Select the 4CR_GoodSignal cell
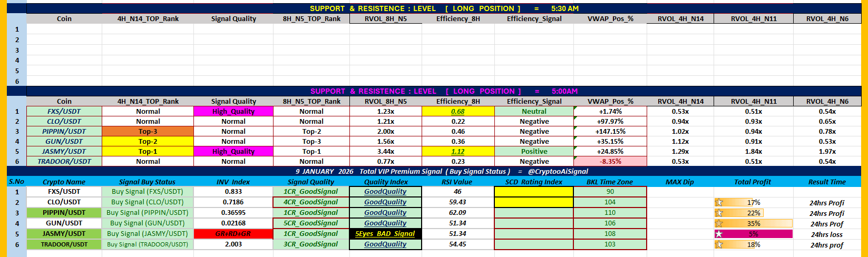 (311, 202)
